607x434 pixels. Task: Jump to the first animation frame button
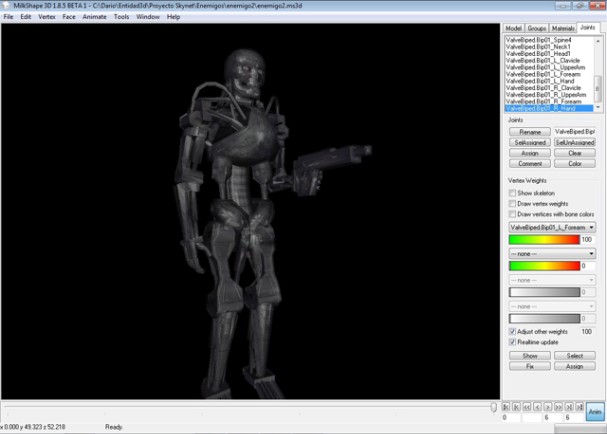(506, 407)
